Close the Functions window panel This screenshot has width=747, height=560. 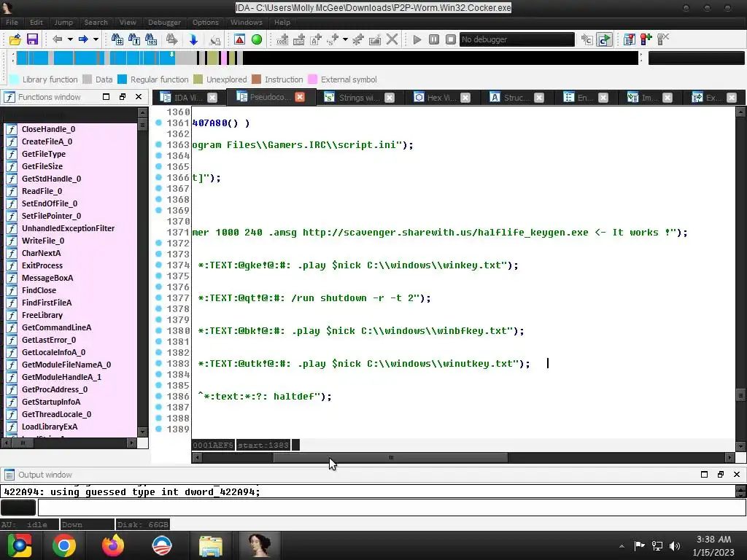tap(139, 97)
